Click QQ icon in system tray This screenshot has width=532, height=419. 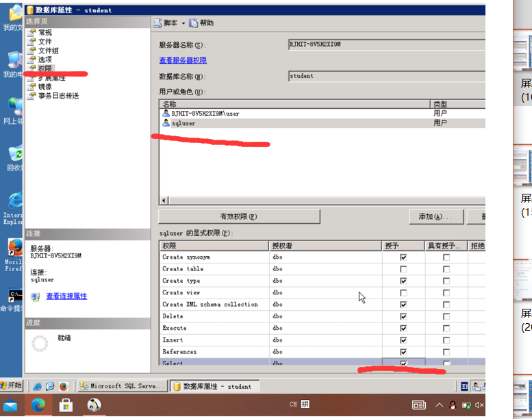tap(453, 405)
